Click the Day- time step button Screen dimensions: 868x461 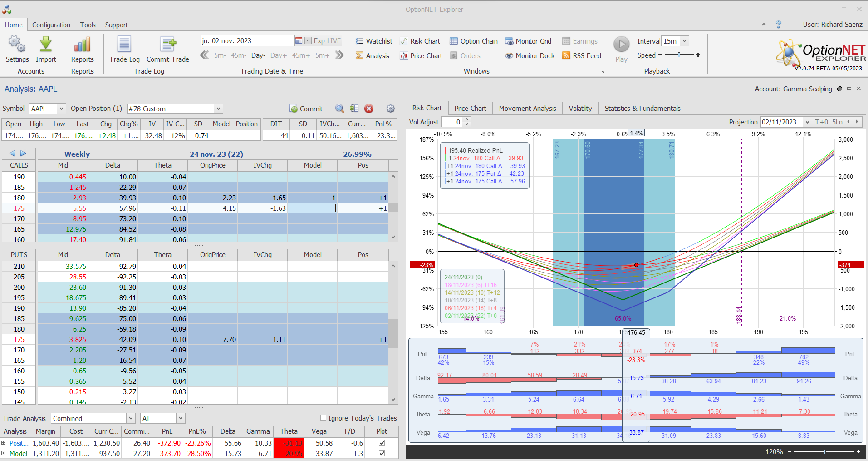258,55
